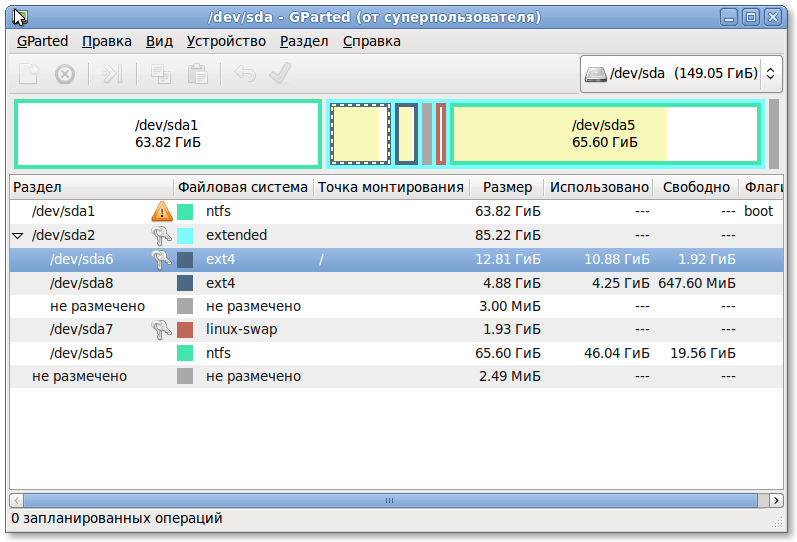797x542 pixels.
Task: Open the Справка menu
Action: (x=372, y=41)
